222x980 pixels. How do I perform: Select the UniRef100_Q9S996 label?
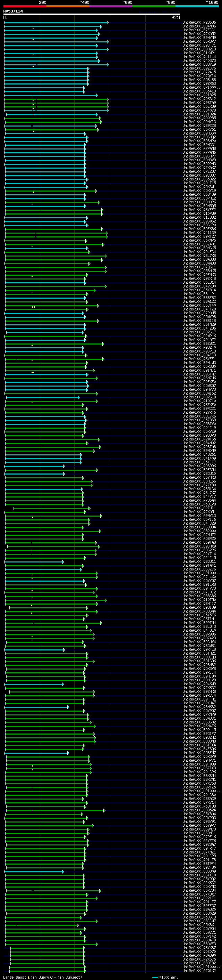[x=199, y=466]
